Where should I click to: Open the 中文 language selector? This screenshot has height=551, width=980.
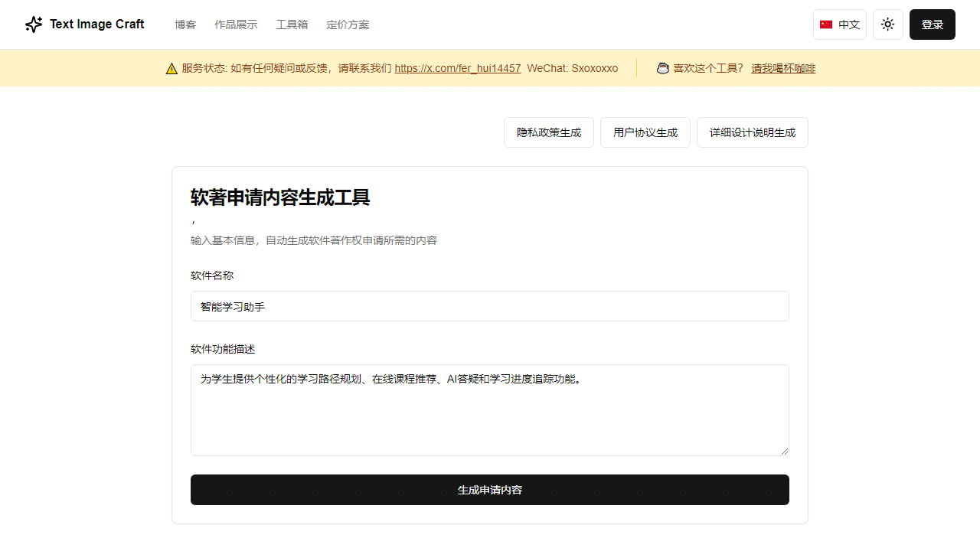840,24
